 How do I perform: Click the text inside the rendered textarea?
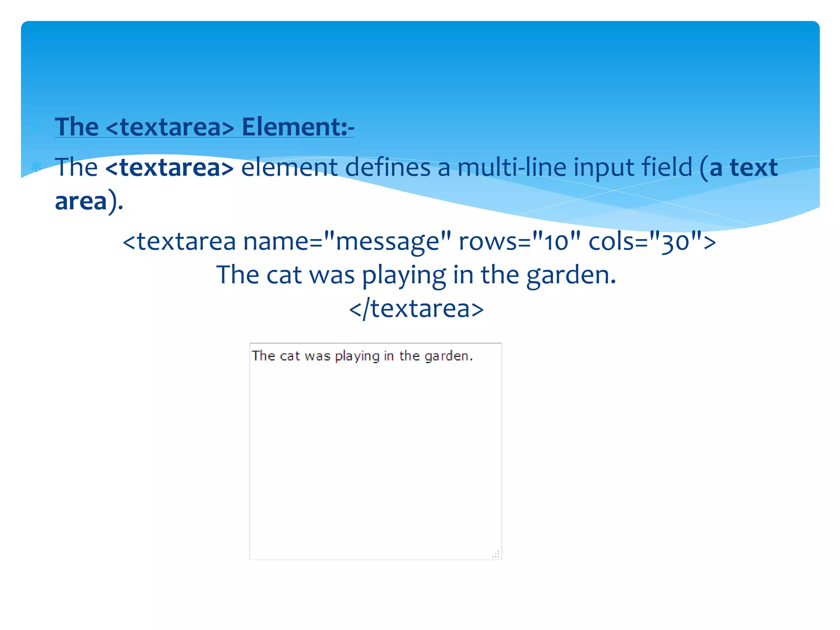click(x=362, y=356)
